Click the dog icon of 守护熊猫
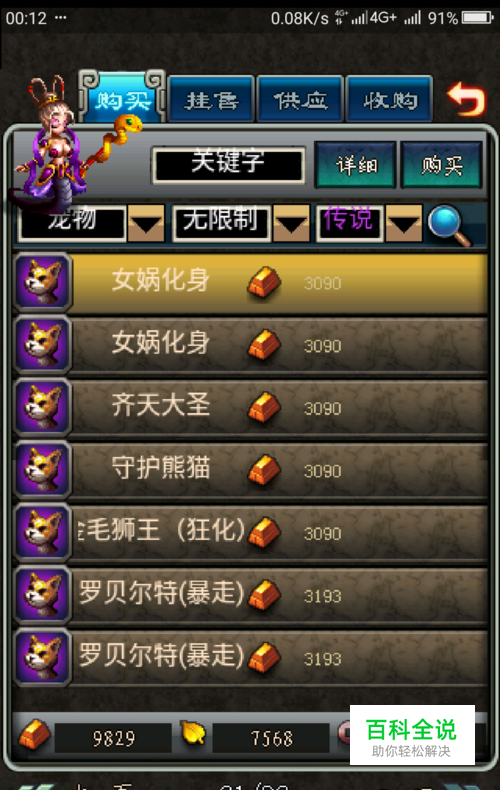Screen dimensions: 500x790 click(43, 470)
